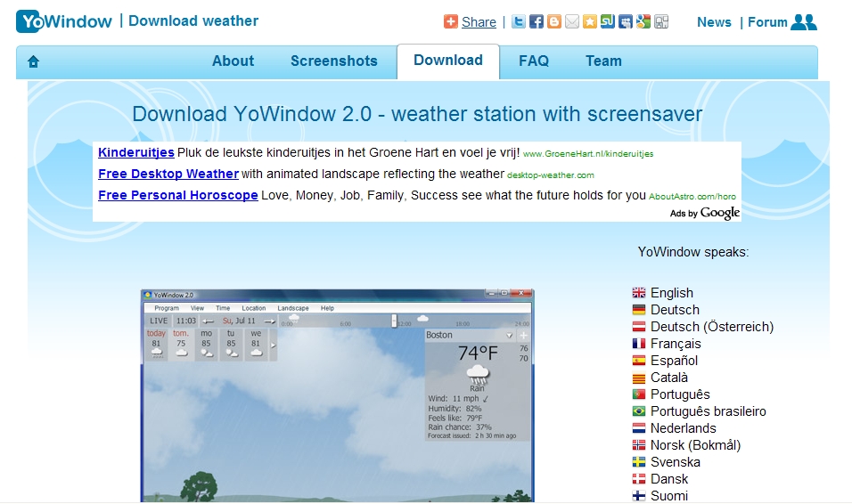
Task: Click the 'Download weather' header text
Action: 193,20
